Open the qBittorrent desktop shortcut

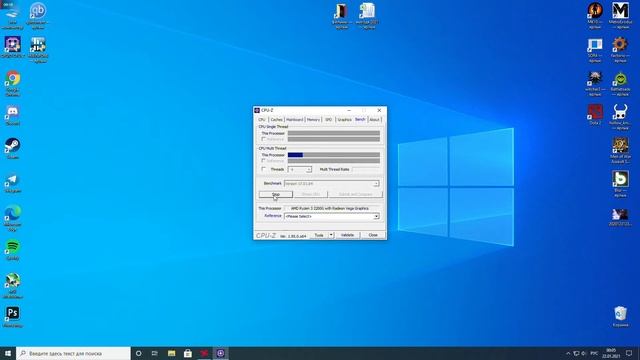38,16
